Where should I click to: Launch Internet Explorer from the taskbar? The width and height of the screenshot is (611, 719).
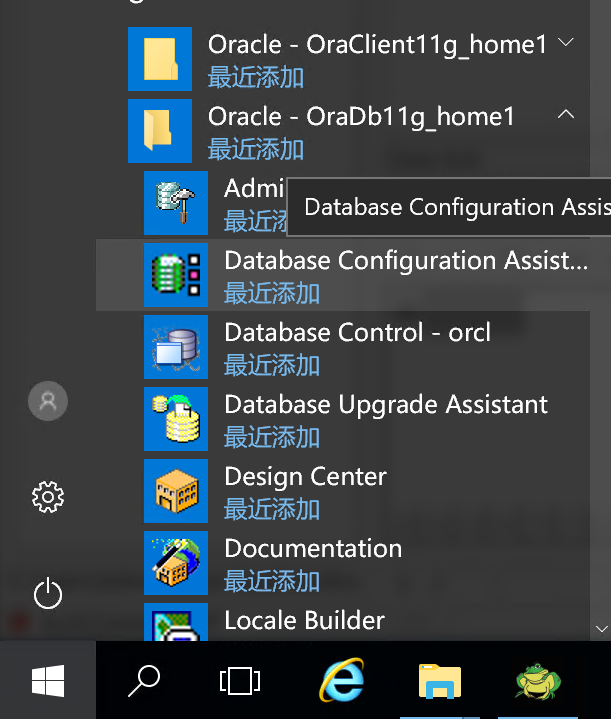click(x=341, y=681)
